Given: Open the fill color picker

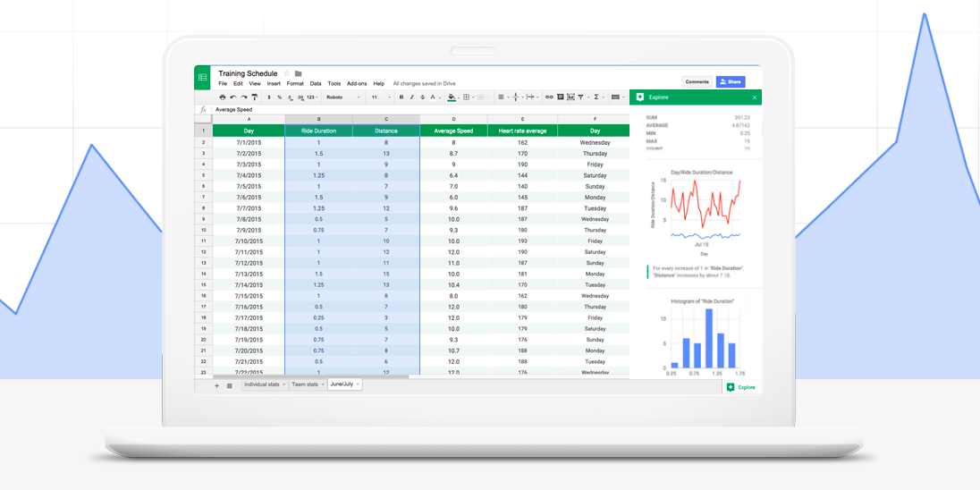Looking at the screenshot, I should 452,97.
